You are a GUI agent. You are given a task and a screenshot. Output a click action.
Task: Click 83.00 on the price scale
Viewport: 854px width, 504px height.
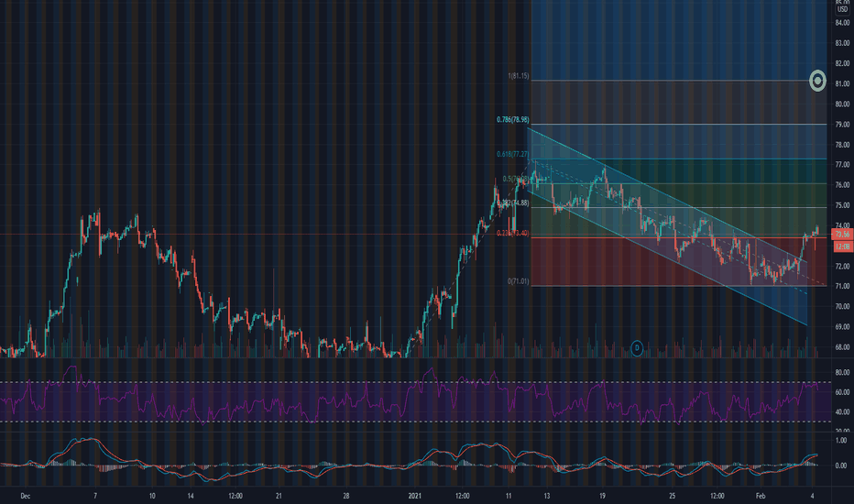tap(842, 43)
